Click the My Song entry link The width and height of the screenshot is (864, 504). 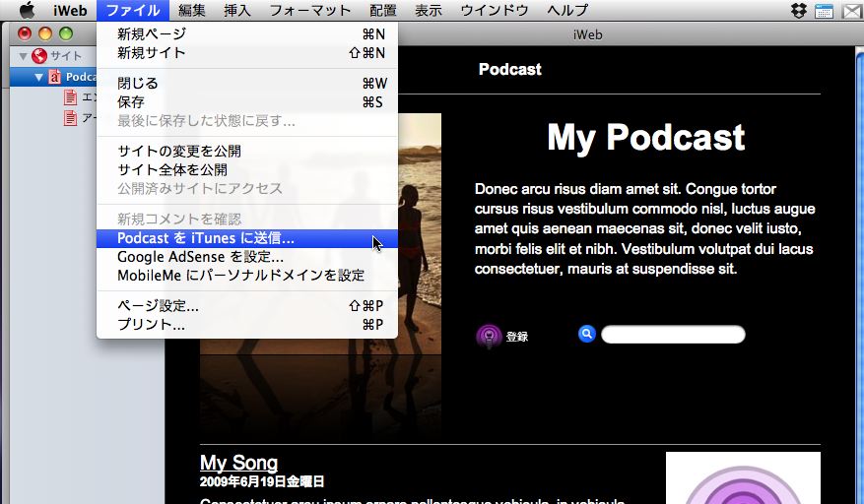pos(238,463)
